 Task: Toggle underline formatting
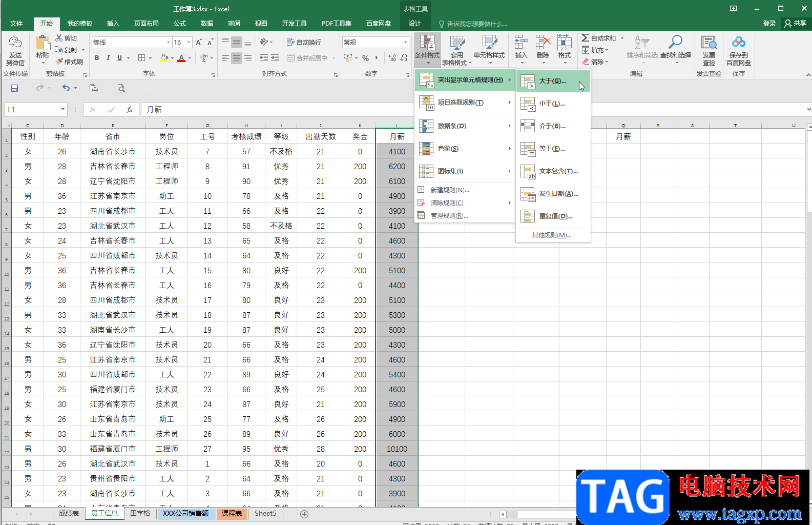119,58
